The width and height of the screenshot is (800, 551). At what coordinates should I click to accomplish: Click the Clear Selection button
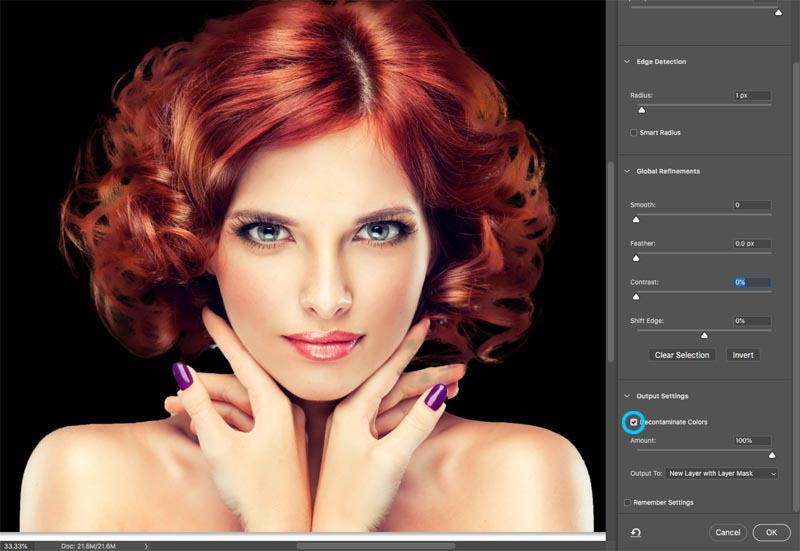681,355
